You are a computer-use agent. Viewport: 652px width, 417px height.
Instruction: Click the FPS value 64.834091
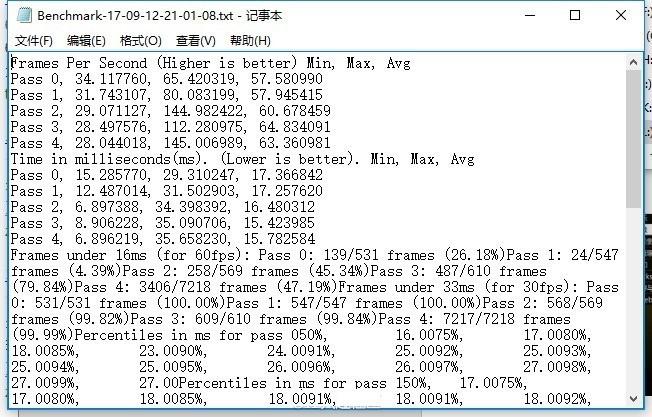point(295,127)
